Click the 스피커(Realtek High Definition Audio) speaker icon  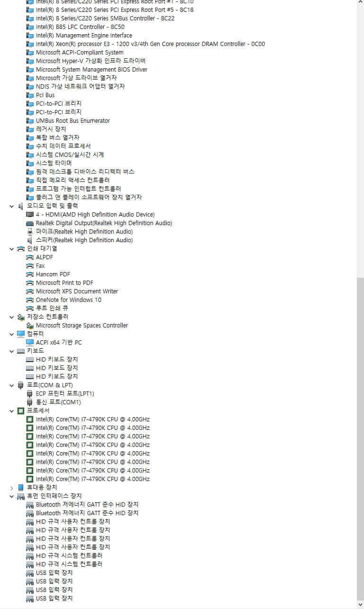point(30,240)
